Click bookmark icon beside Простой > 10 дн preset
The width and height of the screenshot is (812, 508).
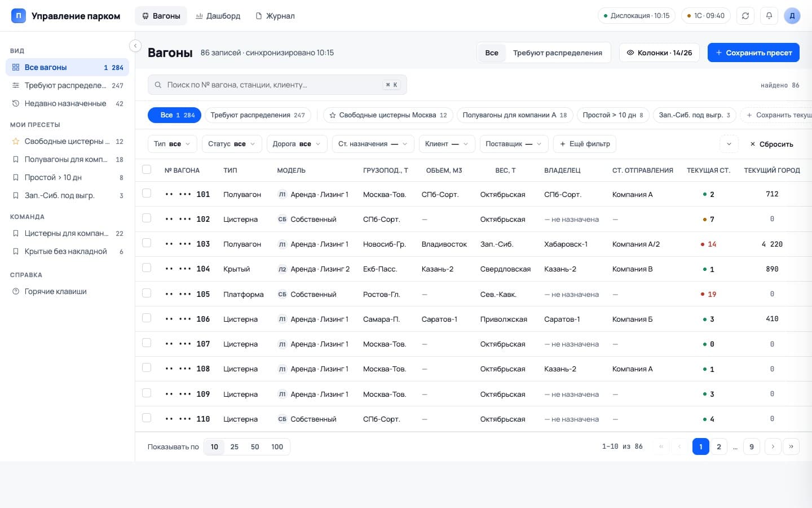(16, 177)
